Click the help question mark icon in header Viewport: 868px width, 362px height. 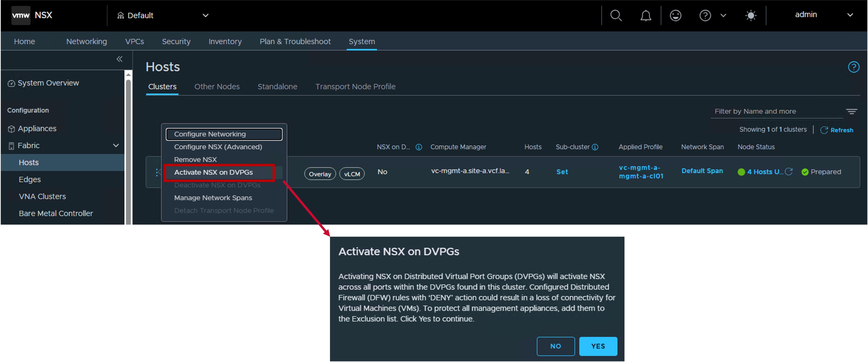point(705,16)
